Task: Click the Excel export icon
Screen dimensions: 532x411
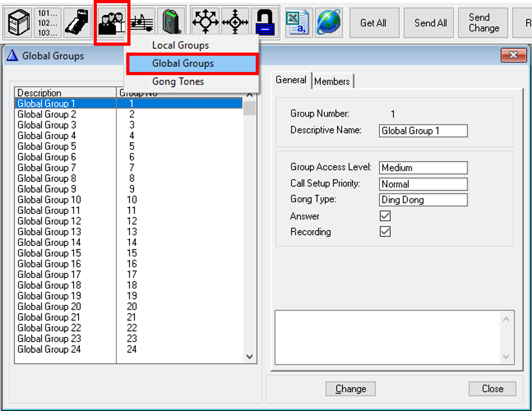Action: pos(298,23)
